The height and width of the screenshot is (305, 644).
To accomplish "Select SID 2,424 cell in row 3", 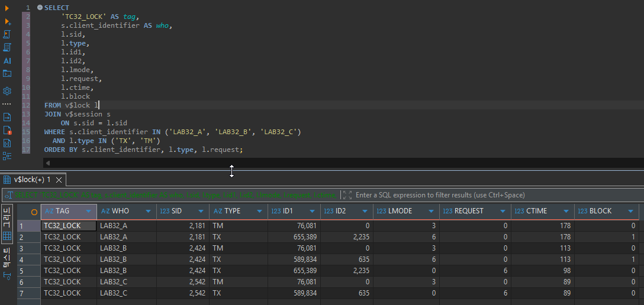I will [183, 248].
